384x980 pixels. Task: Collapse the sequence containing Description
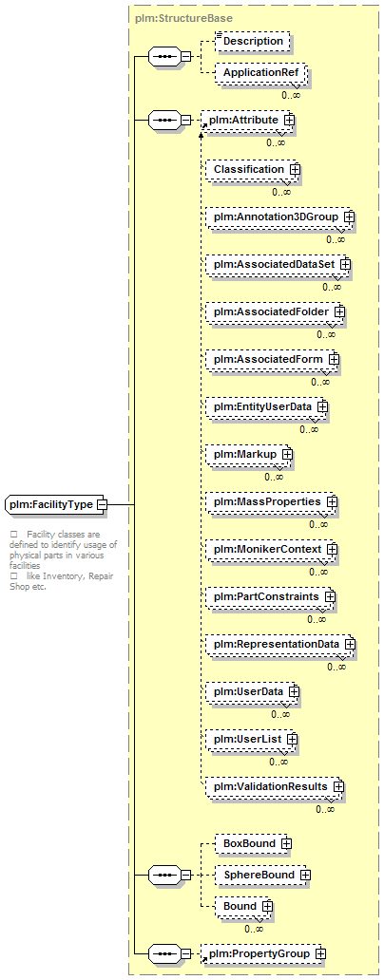pos(185,56)
